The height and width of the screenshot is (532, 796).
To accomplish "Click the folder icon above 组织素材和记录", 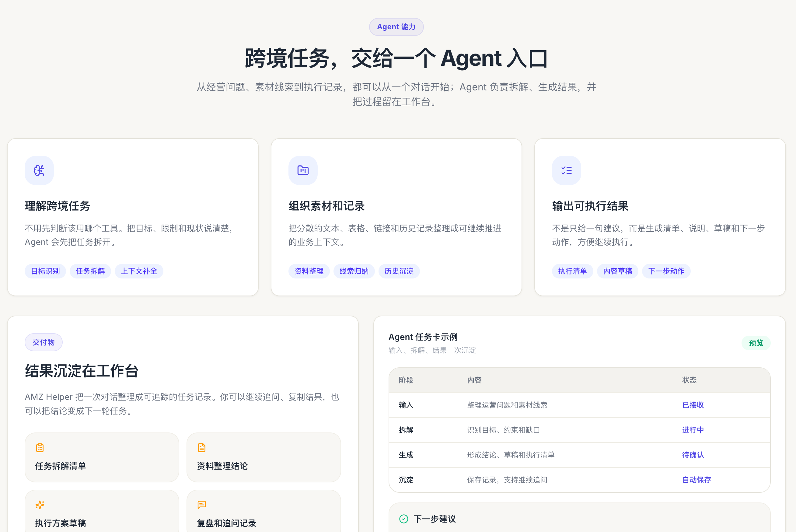I will [303, 170].
